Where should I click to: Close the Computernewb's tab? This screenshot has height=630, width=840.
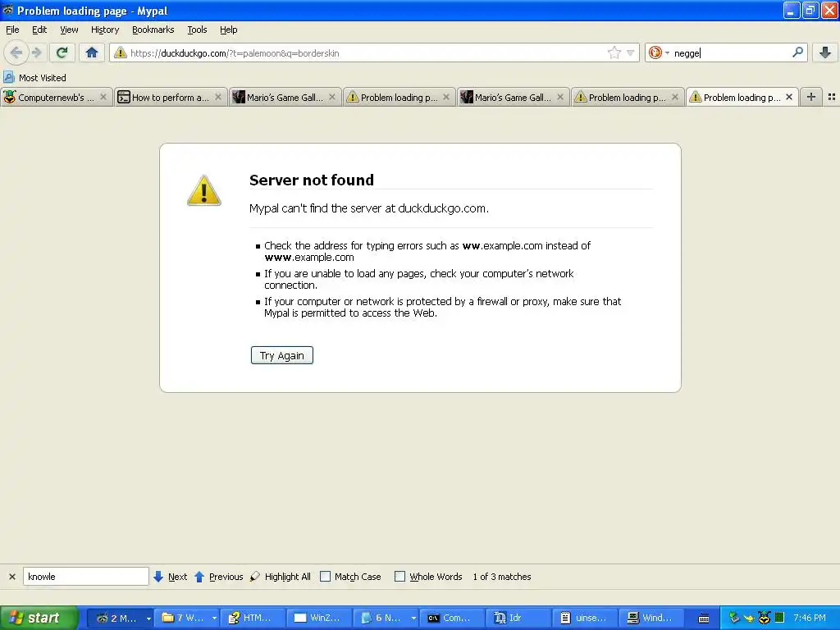(103, 97)
